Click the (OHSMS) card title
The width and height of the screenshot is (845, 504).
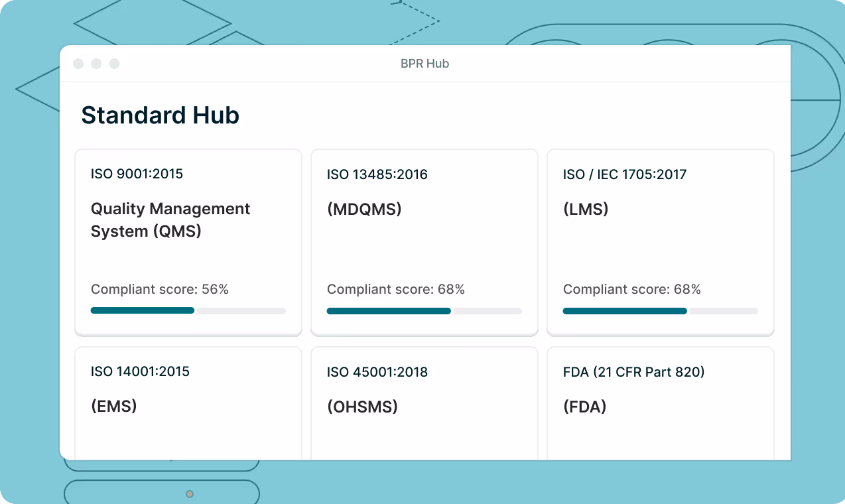362,407
